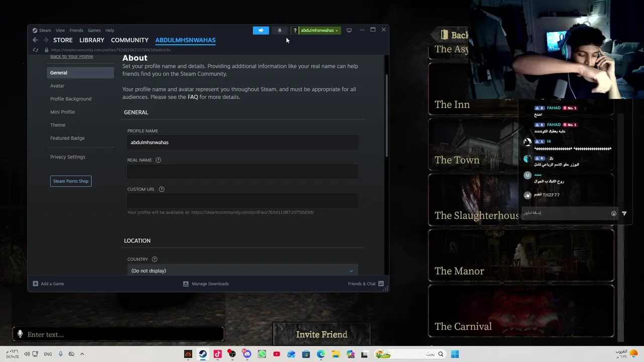The width and height of the screenshot is (644, 362).
Task: Open the Friends & Chat icon
Action: pos(381,284)
